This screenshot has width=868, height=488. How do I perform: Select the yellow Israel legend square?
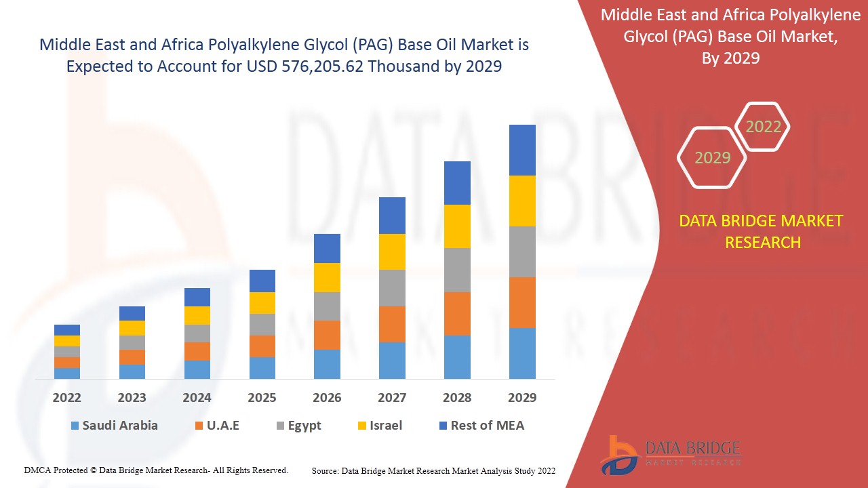(361, 426)
